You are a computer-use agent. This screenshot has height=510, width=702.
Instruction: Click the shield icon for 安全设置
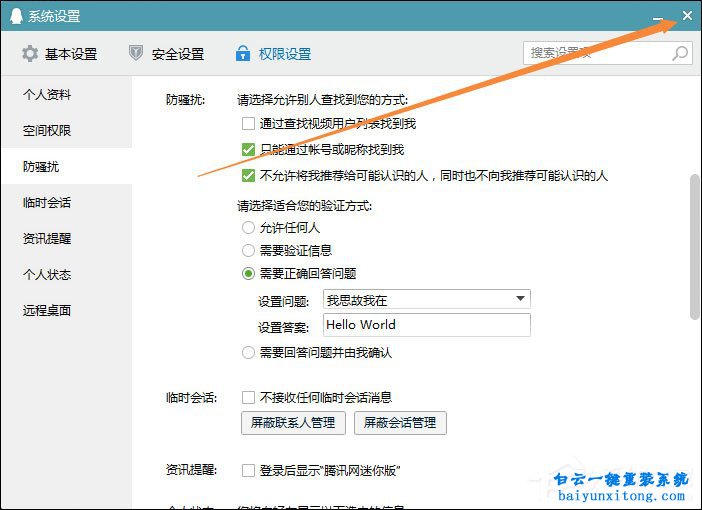click(x=136, y=54)
